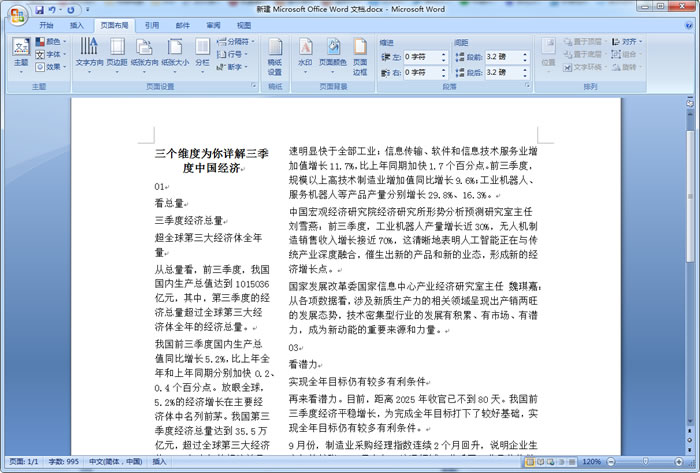Image resolution: width=700 pixels, height=473 pixels.
Task: Click the 文字方向 text direction icon
Action: [x=89, y=52]
